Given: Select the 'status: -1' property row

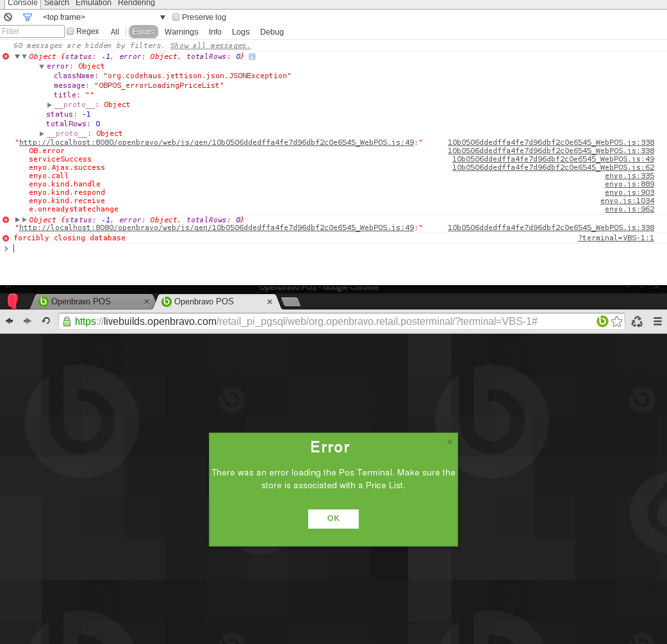Looking at the screenshot, I should (68, 114).
